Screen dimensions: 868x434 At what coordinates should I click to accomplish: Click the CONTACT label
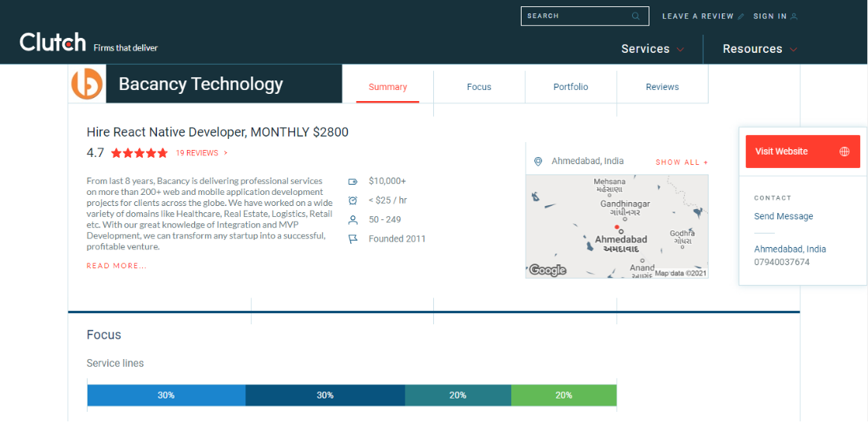click(773, 198)
